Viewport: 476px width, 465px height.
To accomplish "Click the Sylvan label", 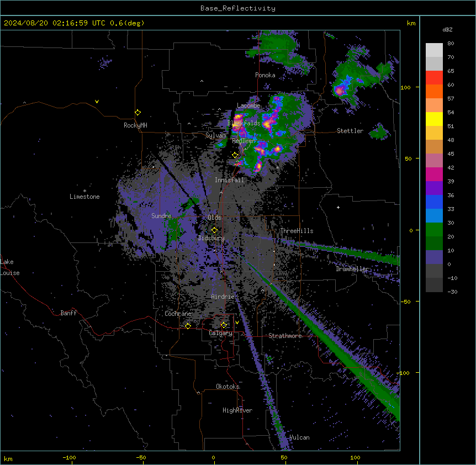I will pyautogui.click(x=215, y=135).
